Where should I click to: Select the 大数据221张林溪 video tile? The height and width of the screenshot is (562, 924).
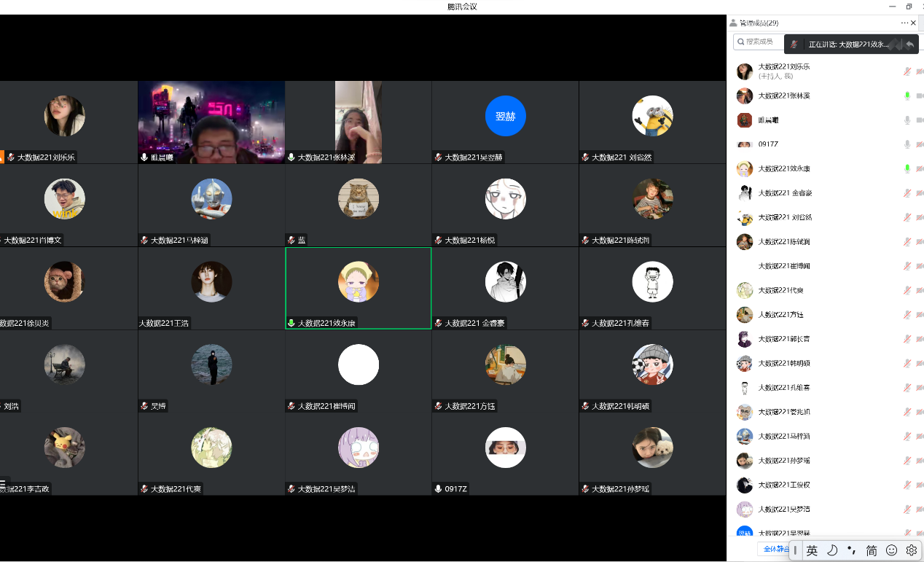[358, 122]
